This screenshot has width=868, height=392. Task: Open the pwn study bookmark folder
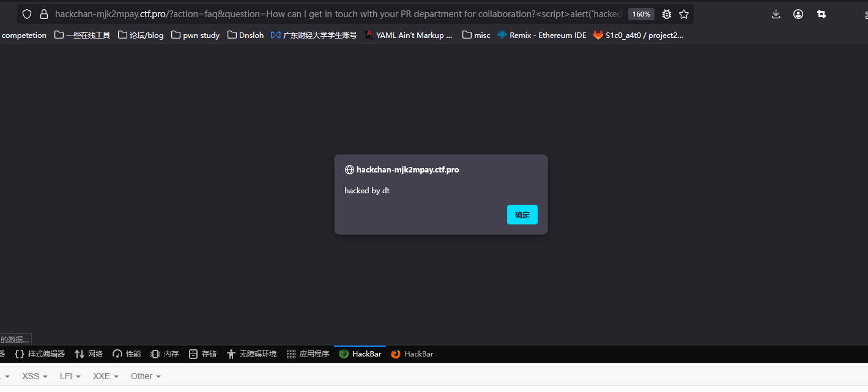(196, 35)
